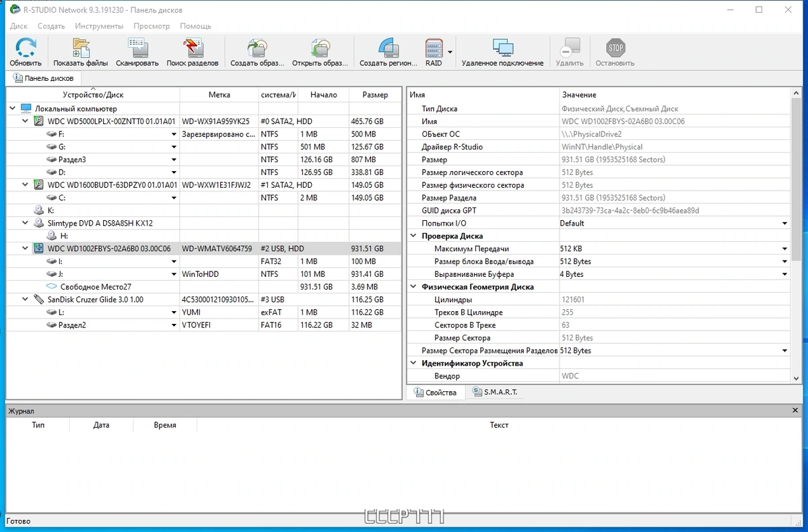The image size is (808, 532).
Task: Click the Удалить toolbar icon
Action: click(570, 48)
